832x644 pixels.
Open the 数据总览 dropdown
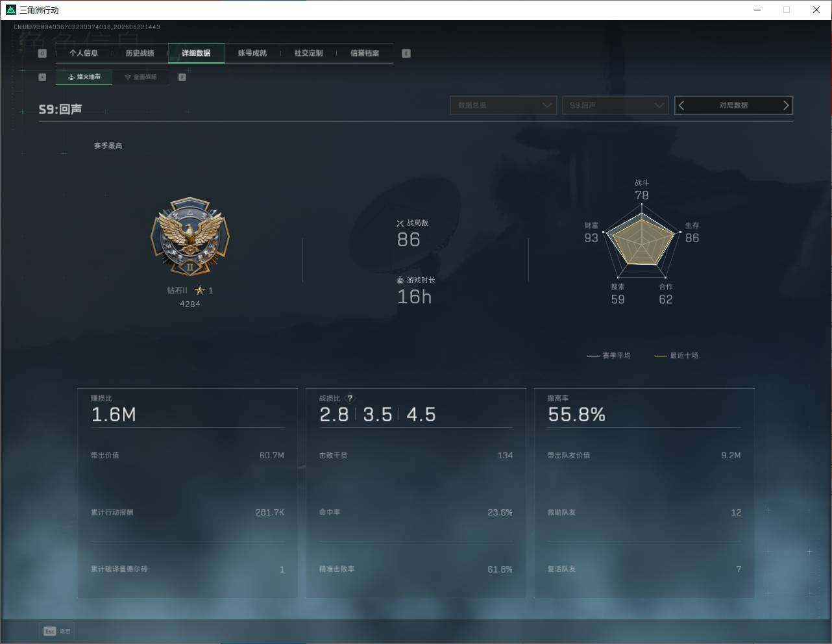pos(504,105)
